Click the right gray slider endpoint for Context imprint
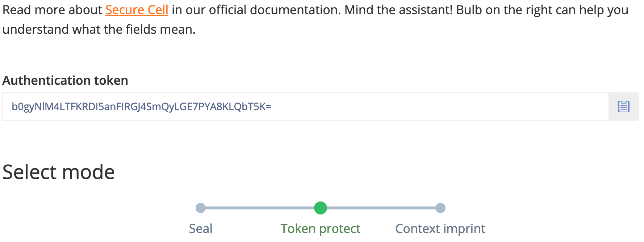Viewport: 644px width, 242px height. coord(440,208)
